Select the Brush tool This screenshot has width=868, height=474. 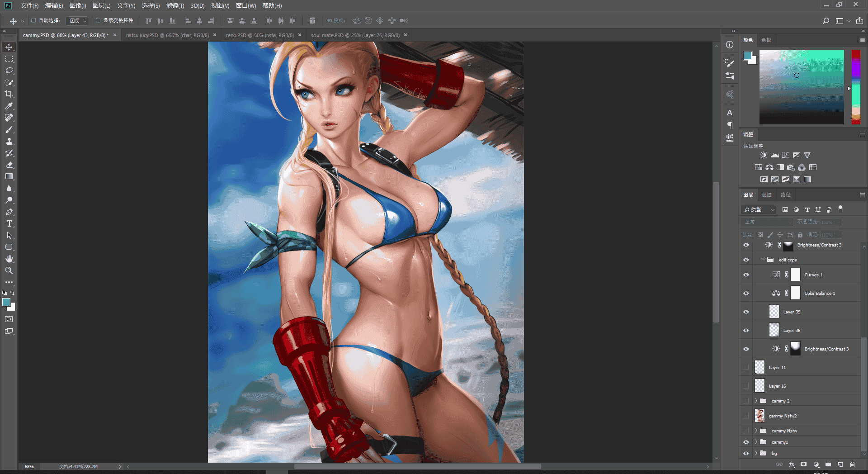(9, 129)
